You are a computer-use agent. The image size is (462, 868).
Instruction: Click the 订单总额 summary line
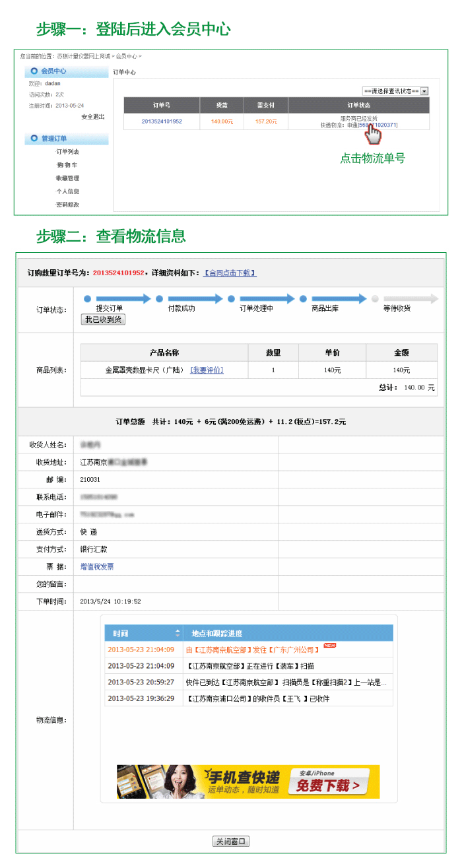(230, 421)
